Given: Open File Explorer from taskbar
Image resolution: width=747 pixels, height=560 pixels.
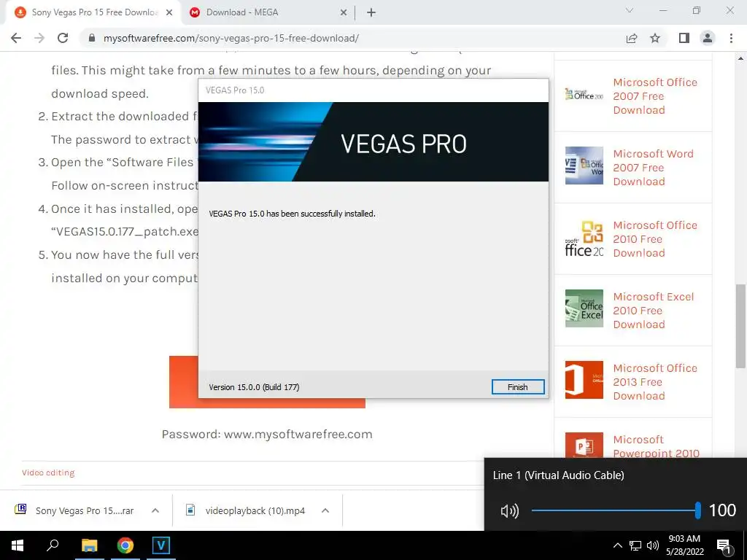Looking at the screenshot, I should coord(89,545).
